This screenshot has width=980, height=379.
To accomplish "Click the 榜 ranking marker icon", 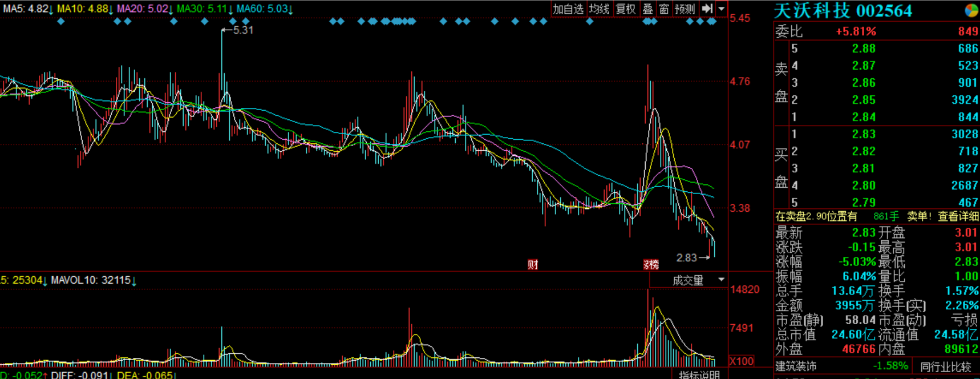I will (x=651, y=264).
